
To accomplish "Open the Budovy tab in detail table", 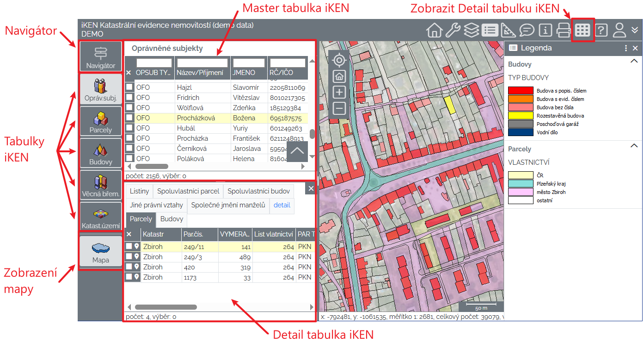I will (172, 219).
